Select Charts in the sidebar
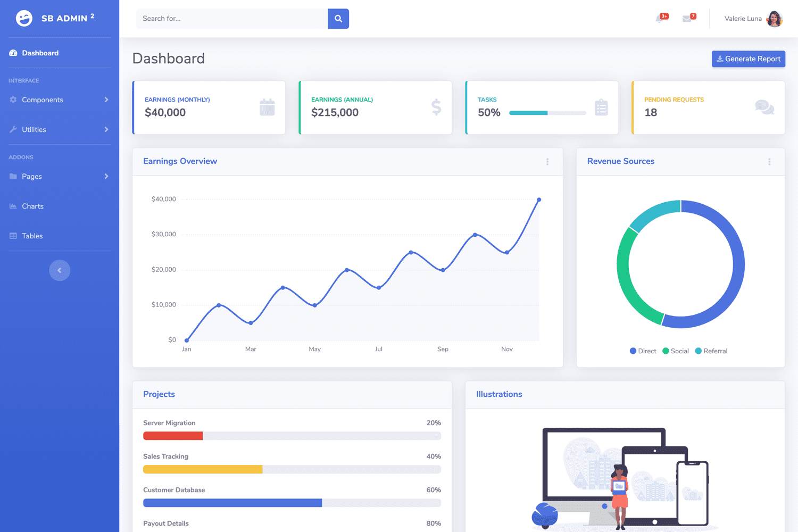The image size is (798, 532). [33, 206]
